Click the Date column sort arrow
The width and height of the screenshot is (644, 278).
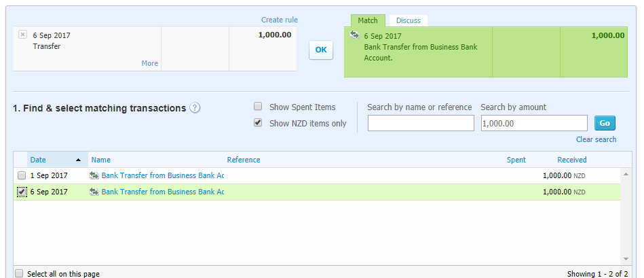click(78, 160)
